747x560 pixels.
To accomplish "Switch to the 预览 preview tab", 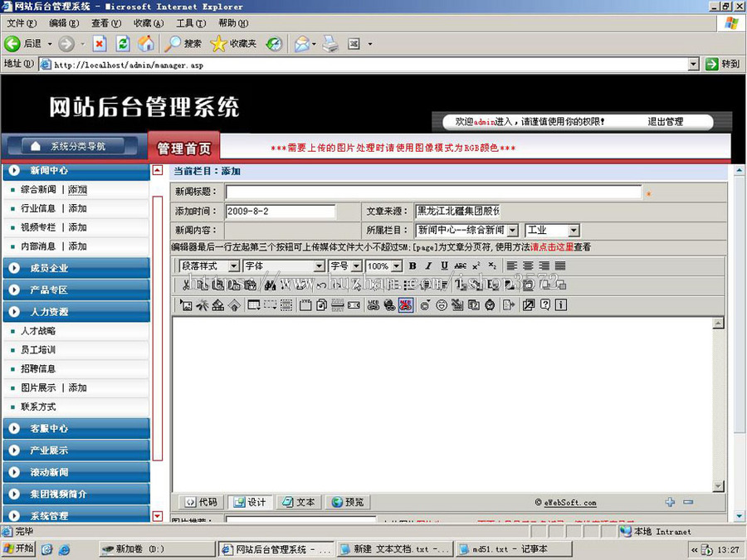I will coord(346,501).
